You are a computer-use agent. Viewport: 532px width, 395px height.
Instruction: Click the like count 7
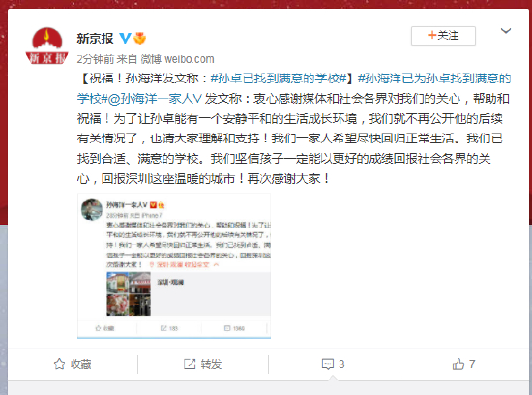(472, 364)
